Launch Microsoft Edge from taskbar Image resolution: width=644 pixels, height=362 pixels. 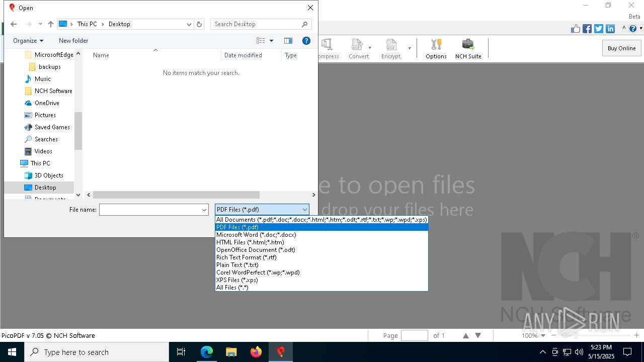pyautogui.click(x=207, y=352)
